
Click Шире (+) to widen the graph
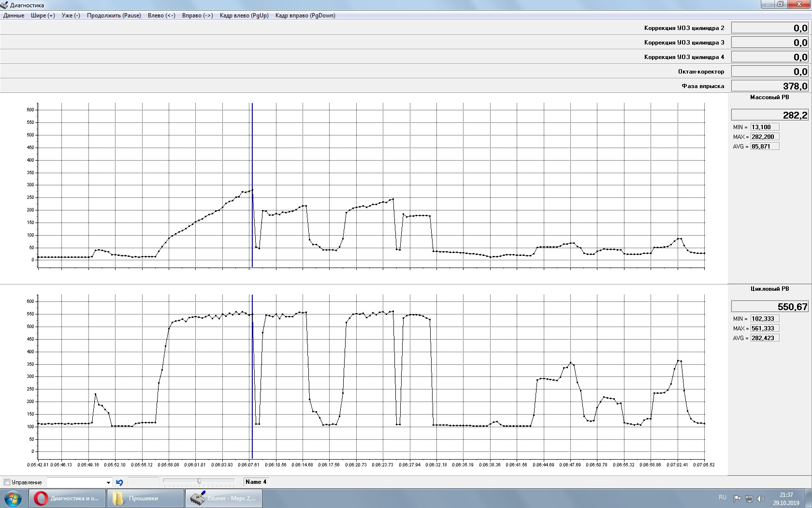(43, 15)
